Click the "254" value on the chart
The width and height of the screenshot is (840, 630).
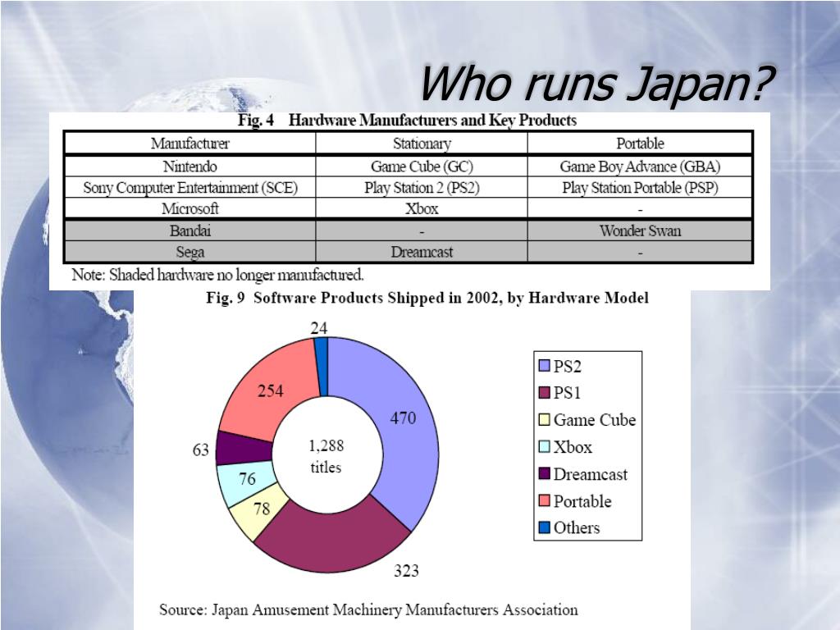tap(271, 391)
